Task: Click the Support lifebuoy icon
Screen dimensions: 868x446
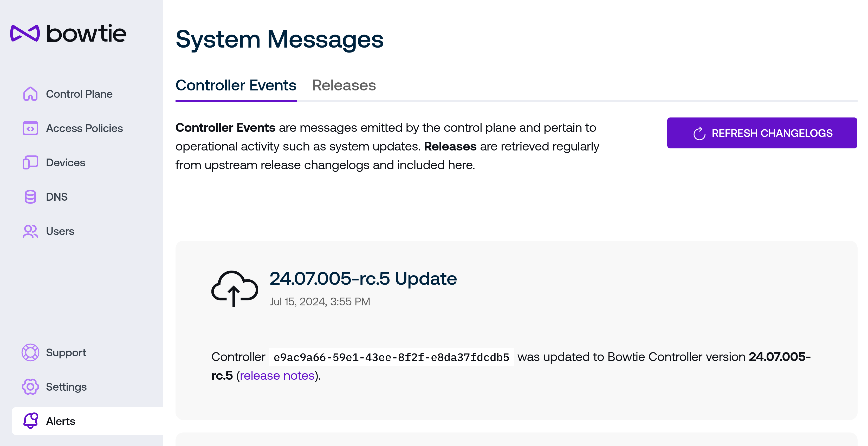Action: [30, 352]
